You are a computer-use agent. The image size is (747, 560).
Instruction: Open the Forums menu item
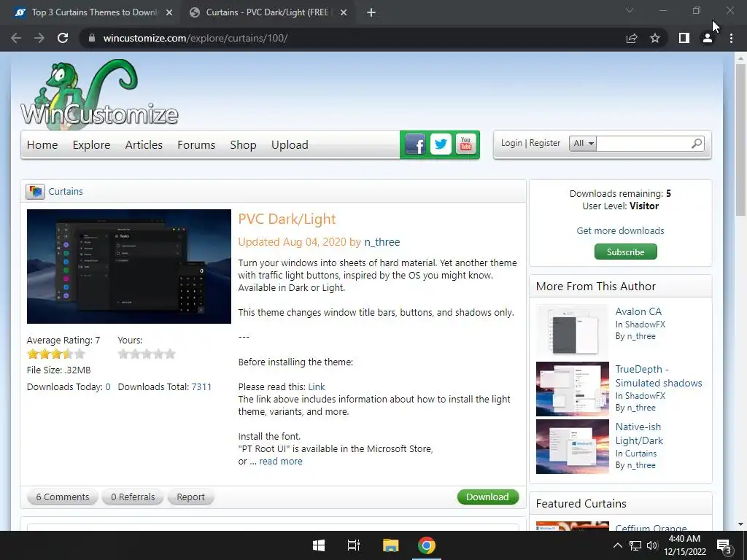pyautogui.click(x=196, y=145)
